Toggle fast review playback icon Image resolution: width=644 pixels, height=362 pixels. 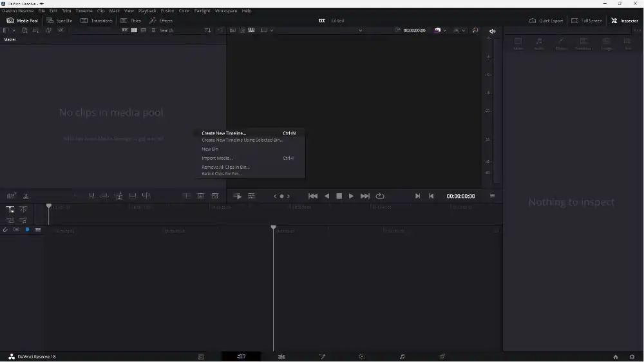pyautogui.click(x=238, y=196)
